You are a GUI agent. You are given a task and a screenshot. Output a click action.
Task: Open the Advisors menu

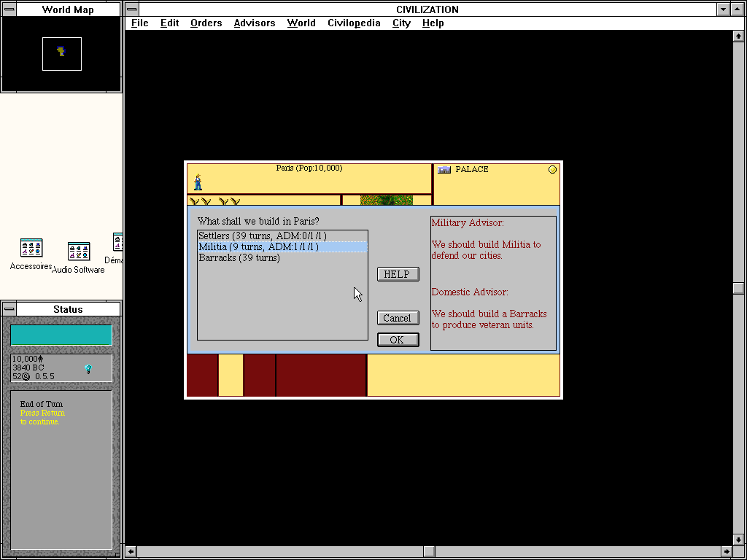tap(255, 23)
